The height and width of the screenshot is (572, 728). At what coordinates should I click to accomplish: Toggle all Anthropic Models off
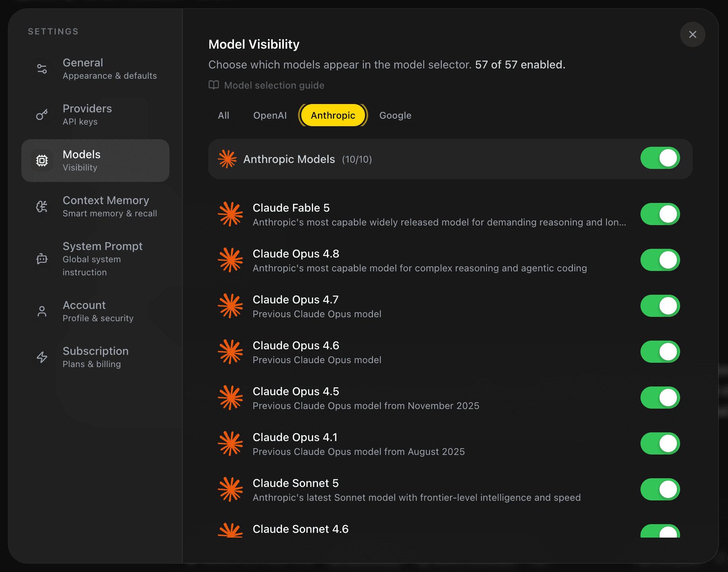click(660, 158)
